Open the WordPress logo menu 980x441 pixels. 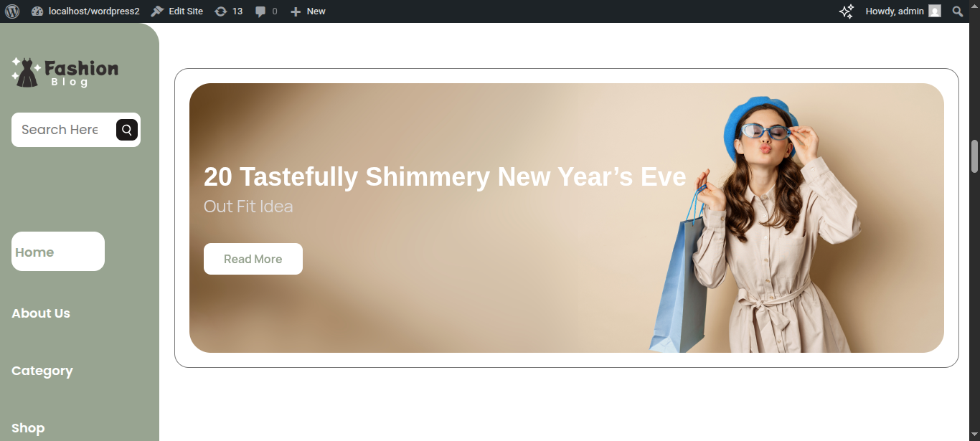point(12,11)
